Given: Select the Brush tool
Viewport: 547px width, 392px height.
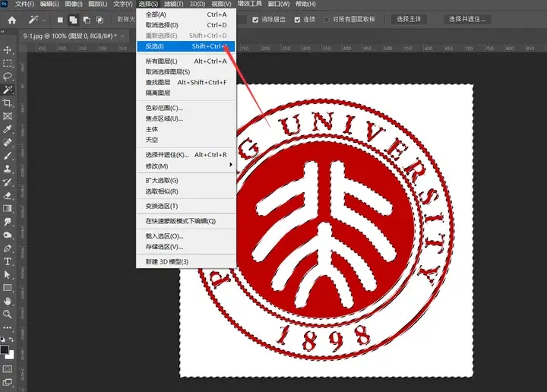Looking at the screenshot, I should (x=8, y=156).
